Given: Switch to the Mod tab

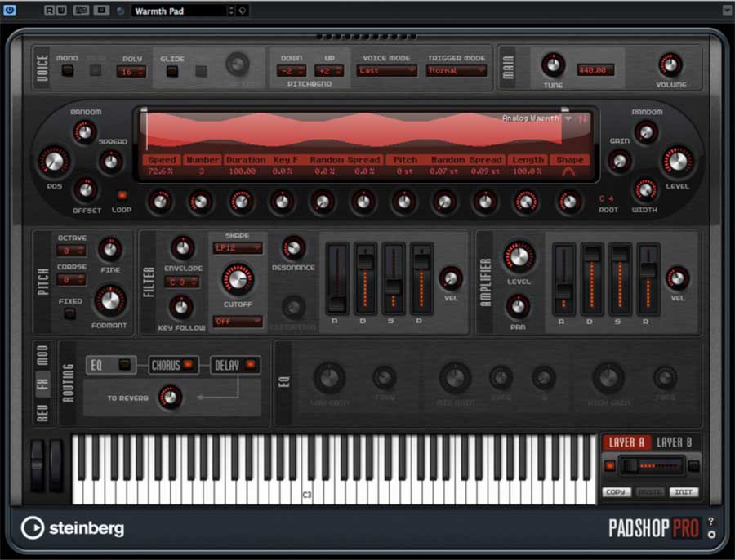Looking at the screenshot, I should (42, 355).
